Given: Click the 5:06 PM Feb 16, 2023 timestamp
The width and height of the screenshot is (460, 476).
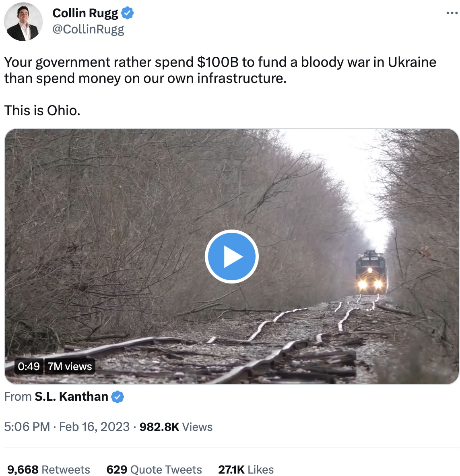Looking at the screenshot, I should point(67,427).
